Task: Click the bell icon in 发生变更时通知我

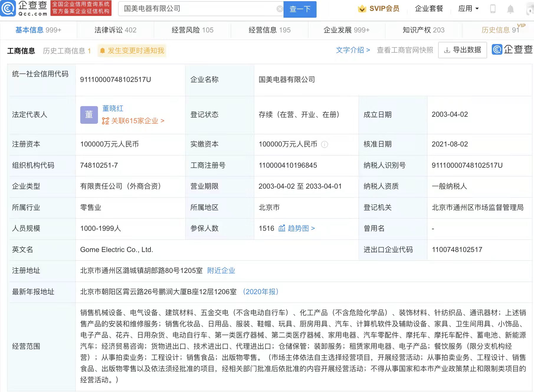Action: pos(102,51)
